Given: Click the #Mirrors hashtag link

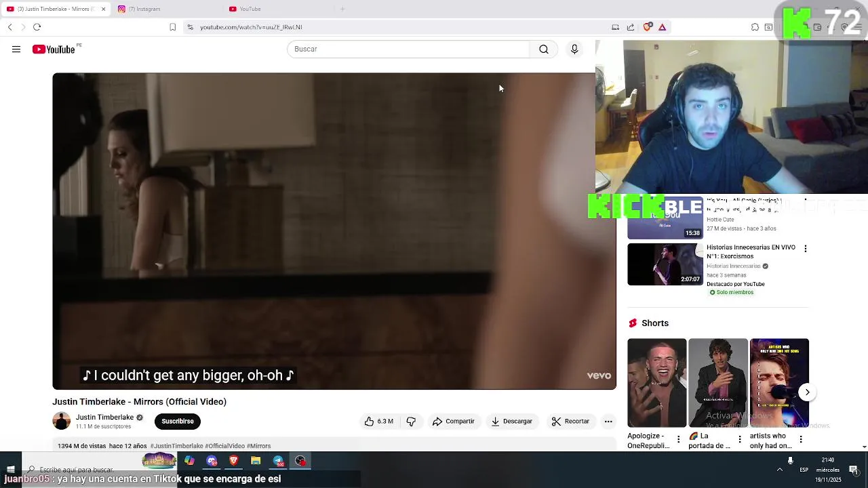Looking at the screenshot, I should 258,446.
